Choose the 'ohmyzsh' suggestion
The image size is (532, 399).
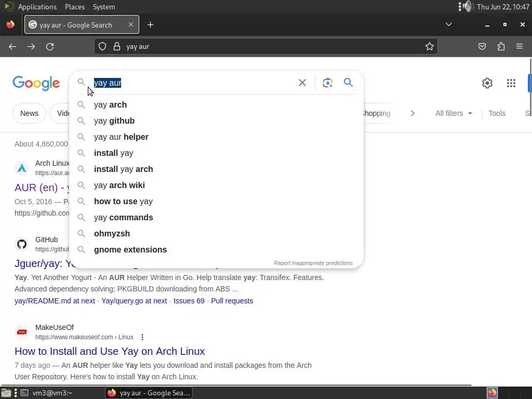pos(216,233)
